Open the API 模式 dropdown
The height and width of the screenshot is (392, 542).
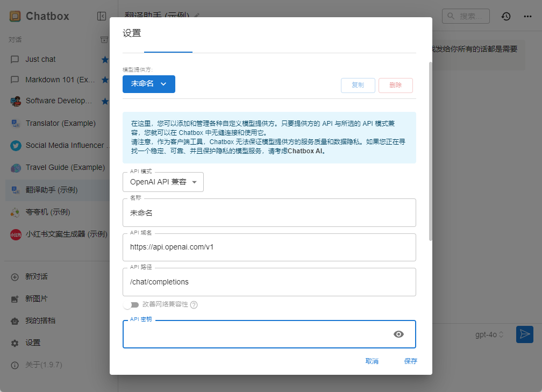(x=163, y=182)
